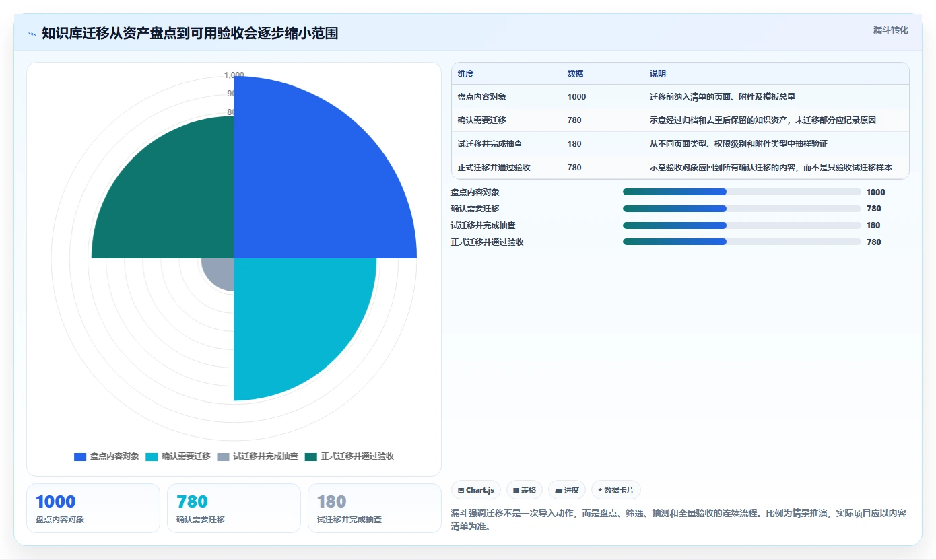Click the 180 value beside the progress bar
The image size is (936, 560).
tap(873, 225)
